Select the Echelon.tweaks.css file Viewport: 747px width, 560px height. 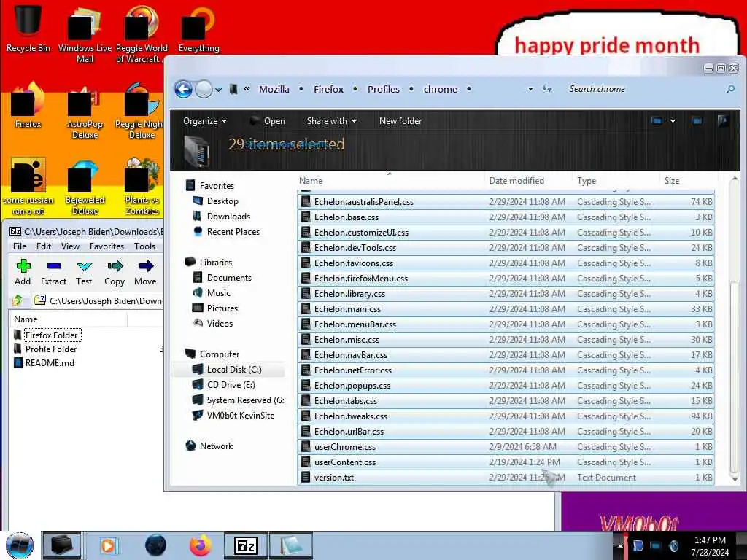click(x=506, y=416)
